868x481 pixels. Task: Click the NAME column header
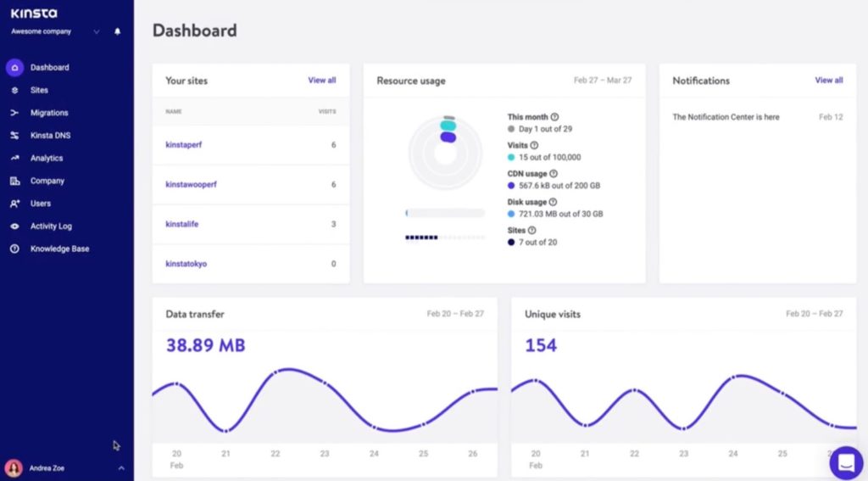click(173, 111)
